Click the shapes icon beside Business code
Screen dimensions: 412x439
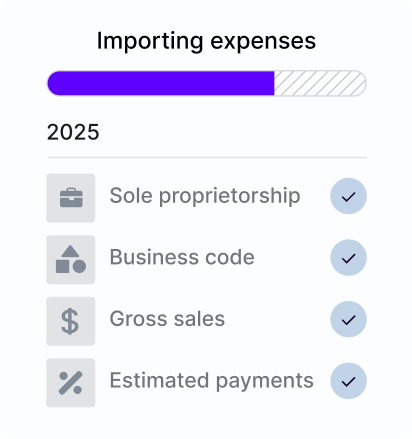click(x=71, y=260)
